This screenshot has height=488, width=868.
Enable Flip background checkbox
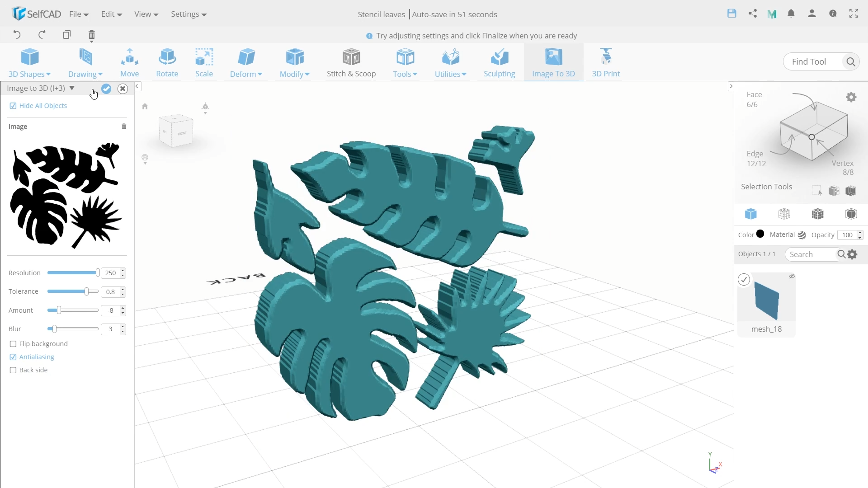[13, 344]
